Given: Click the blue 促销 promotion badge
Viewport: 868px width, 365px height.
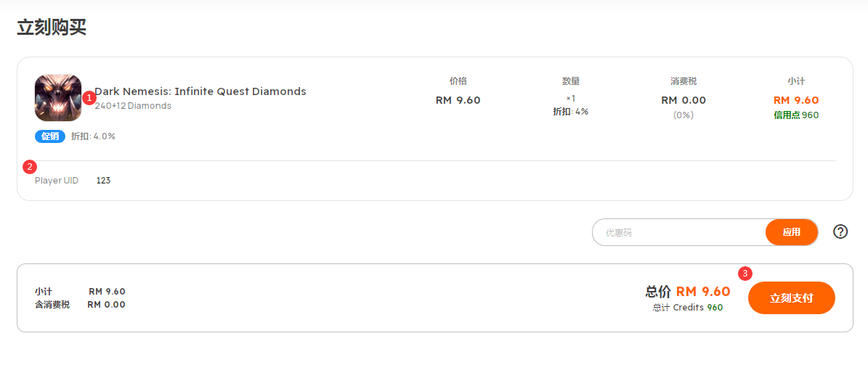Looking at the screenshot, I should coord(50,136).
